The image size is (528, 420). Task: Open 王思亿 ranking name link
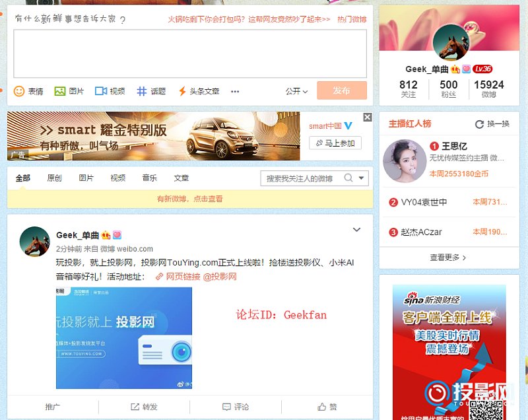[454, 146]
